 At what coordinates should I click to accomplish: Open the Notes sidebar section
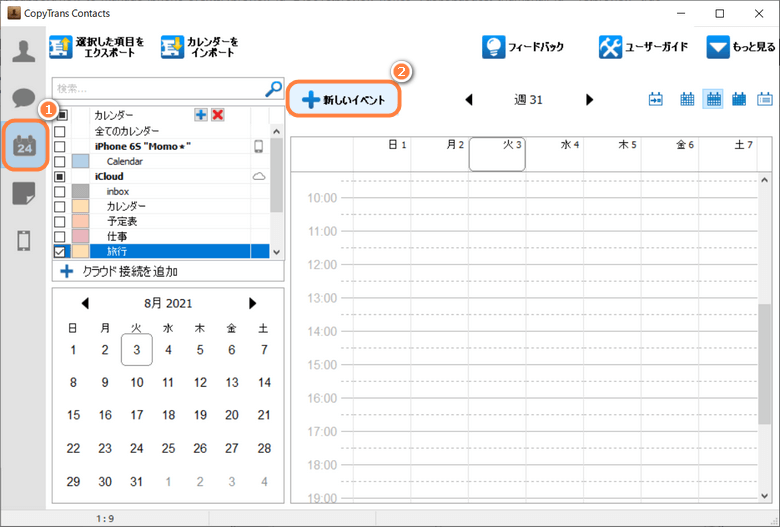[23, 193]
